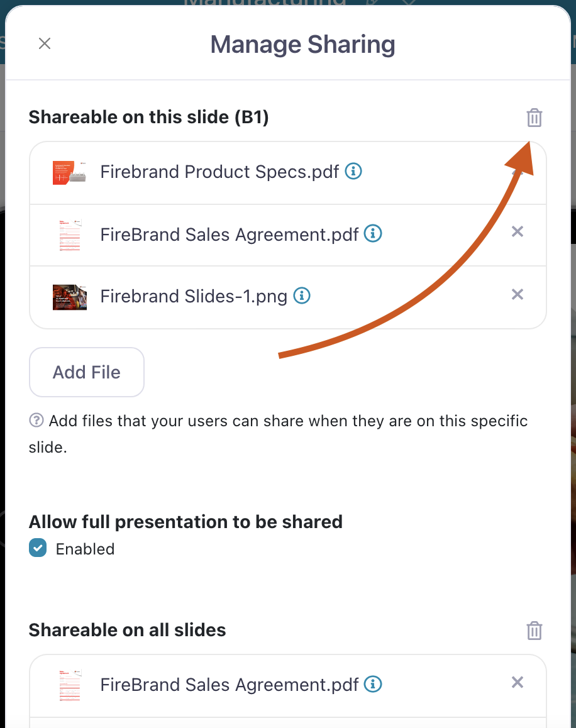Screen dimensions: 576x728
Task: Remove Firebrand Slides-1.png from this slide
Action: tap(517, 294)
